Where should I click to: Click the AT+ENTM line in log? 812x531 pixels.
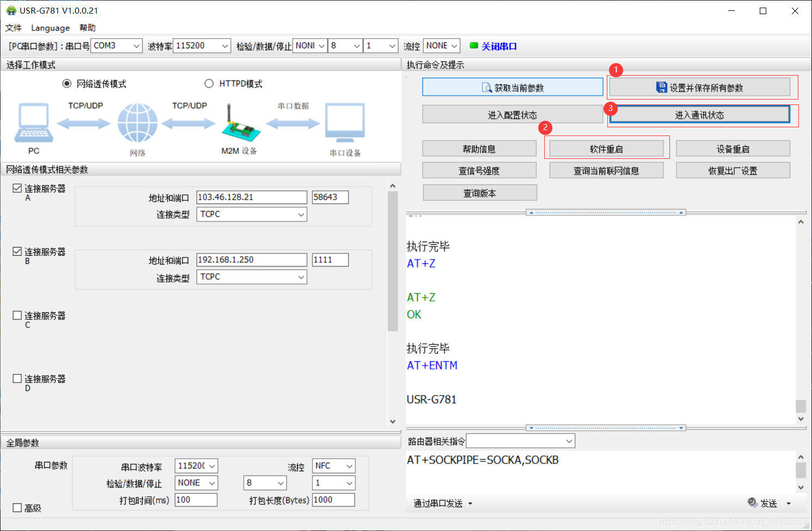(x=432, y=366)
